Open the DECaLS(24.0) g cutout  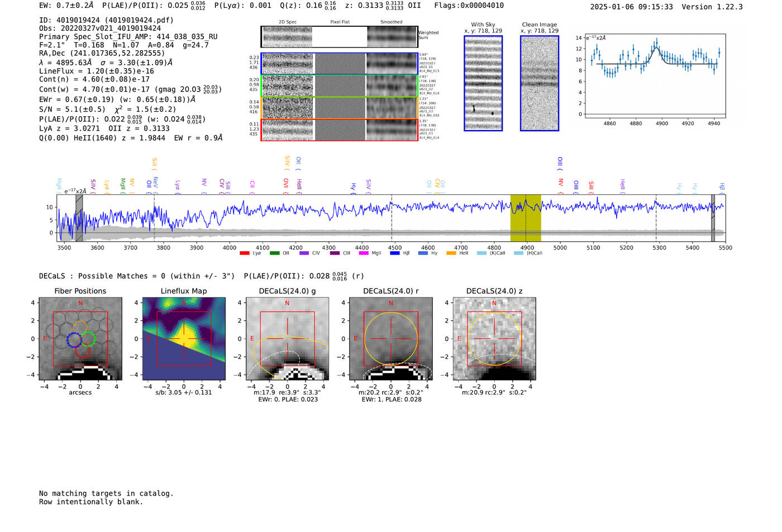(x=287, y=338)
